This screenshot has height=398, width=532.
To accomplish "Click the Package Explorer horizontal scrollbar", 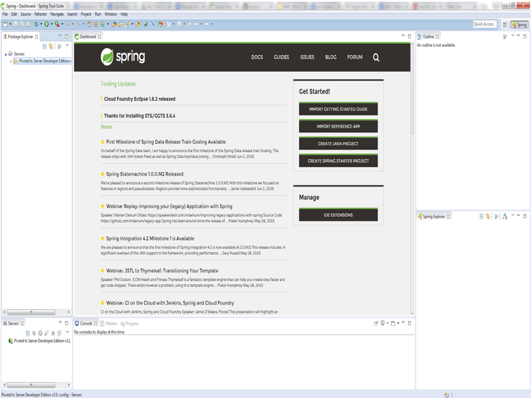I will (31, 312).
